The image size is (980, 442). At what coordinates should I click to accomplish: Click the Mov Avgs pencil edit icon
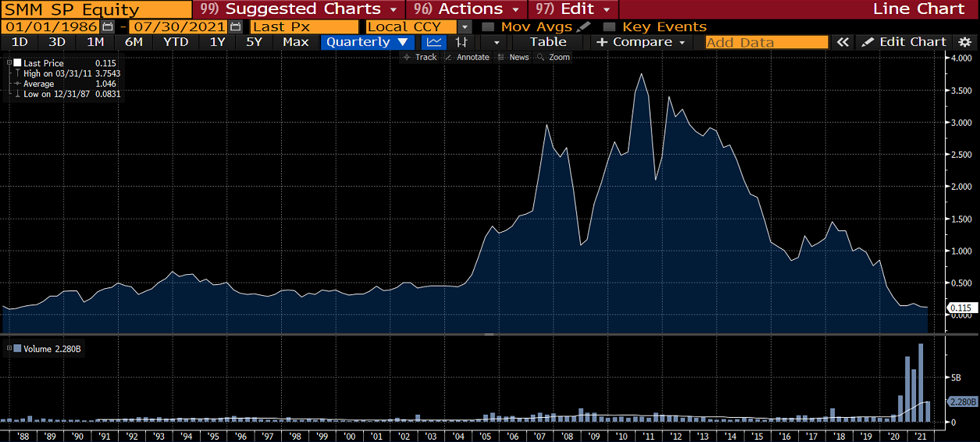coord(584,27)
